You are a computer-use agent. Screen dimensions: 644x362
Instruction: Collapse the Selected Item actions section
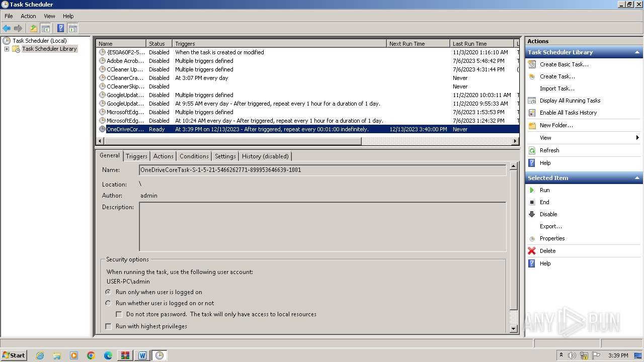[x=637, y=178]
